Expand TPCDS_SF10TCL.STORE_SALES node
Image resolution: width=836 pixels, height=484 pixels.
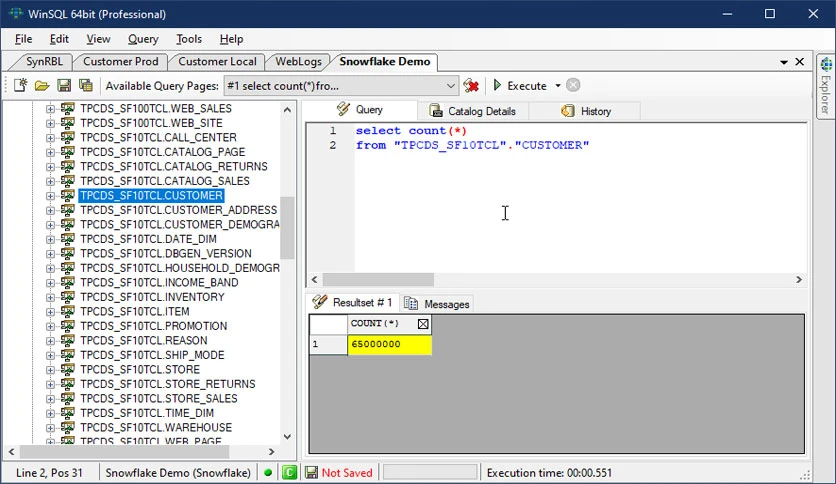pyautogui.click(x=50, y=399)
